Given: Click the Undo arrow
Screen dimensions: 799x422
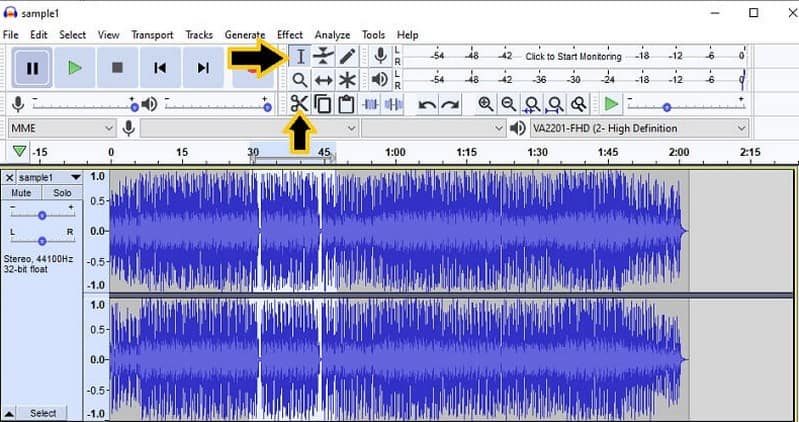Looking at the screenshot, I should pos(427,105).
